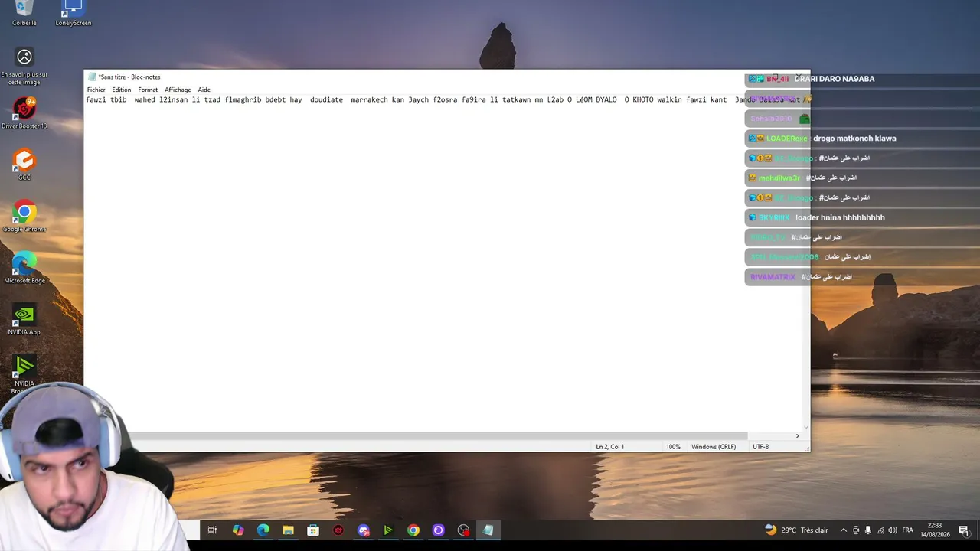Image resolution: width=980 pixels, height=551 pixels.
Task: Open Microsoft Edge from the taskbar
Action: (263, 530)
